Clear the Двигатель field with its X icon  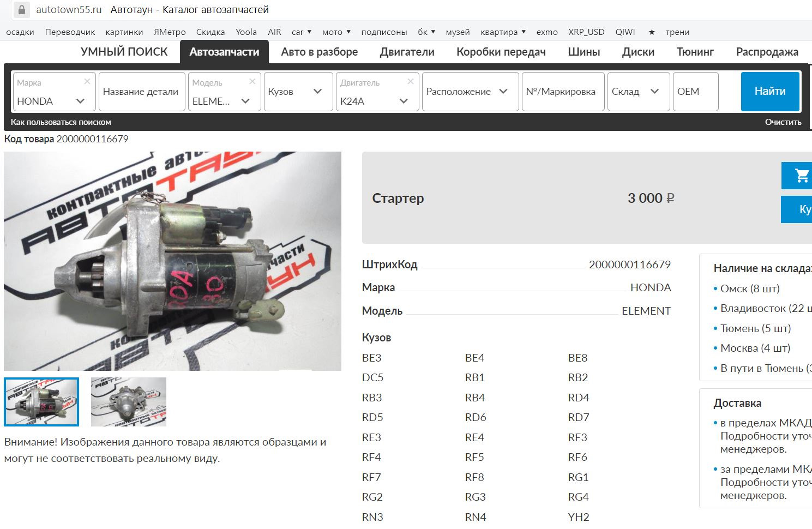coord(411,81)
